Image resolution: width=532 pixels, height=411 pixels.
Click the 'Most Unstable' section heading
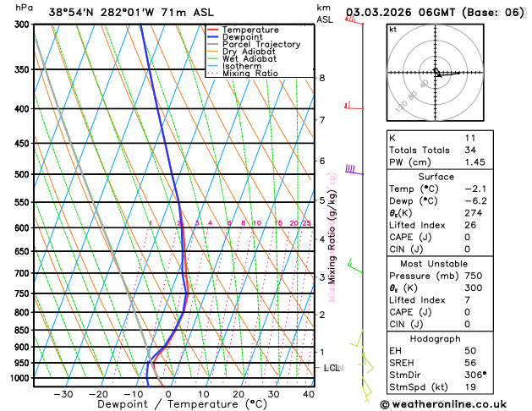(x=434, y=264)
